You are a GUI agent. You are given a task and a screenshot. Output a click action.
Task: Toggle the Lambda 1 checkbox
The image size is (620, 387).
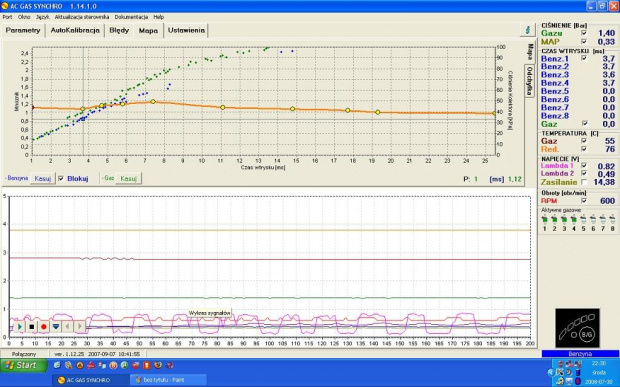[584, 166]
